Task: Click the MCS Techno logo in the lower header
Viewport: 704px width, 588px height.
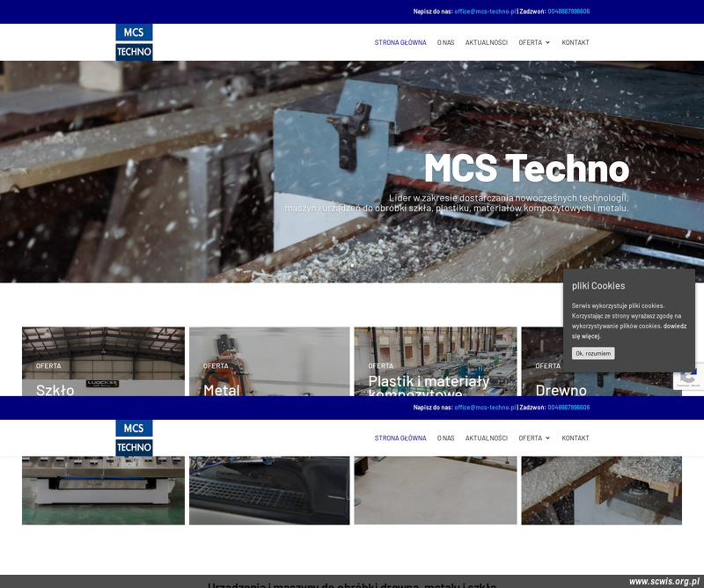Action: coord(134,438)
